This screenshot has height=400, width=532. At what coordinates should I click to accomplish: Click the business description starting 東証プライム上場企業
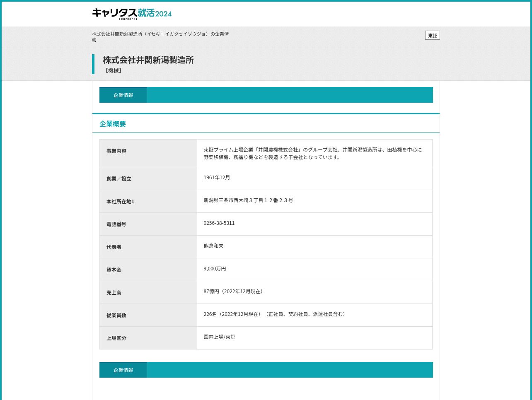coord(313,153)
